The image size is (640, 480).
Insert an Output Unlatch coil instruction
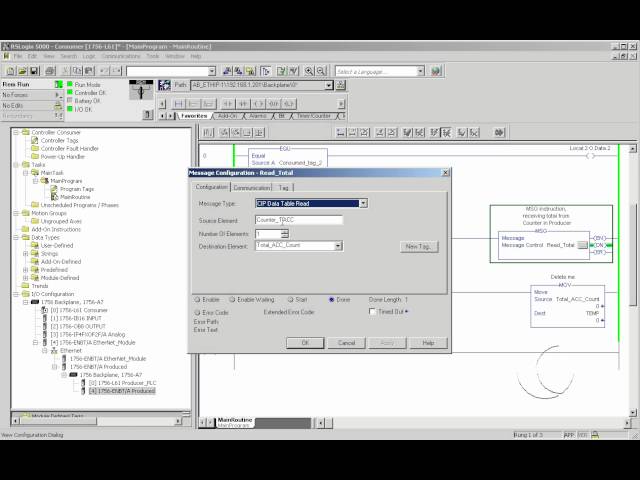click(x=289, y=104)
